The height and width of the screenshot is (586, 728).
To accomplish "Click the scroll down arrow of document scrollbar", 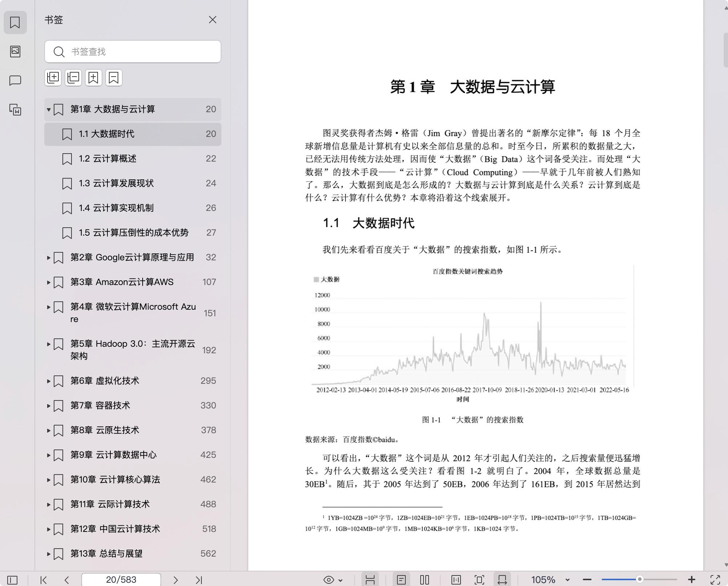I will 725,565.
